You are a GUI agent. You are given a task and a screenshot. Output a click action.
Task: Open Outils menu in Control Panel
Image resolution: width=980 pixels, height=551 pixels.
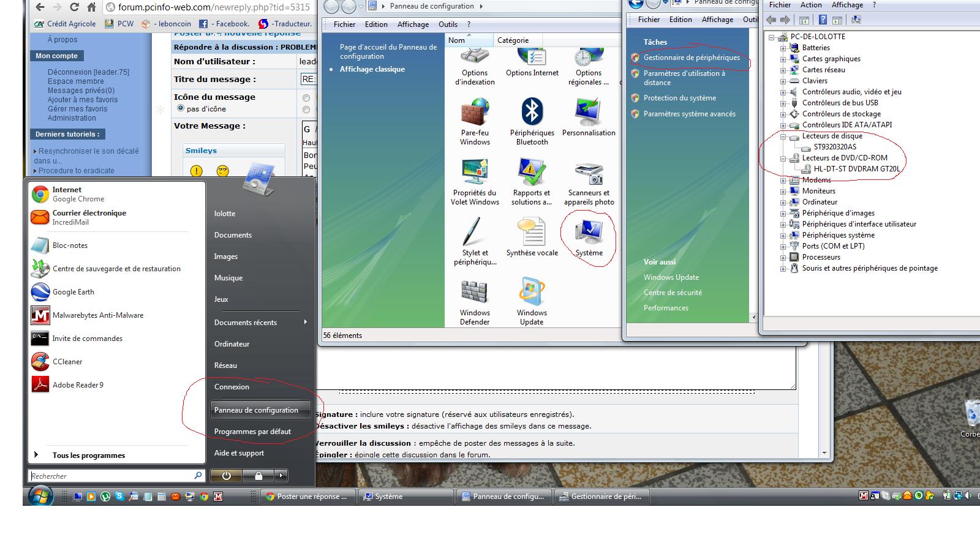coord(448,24)
